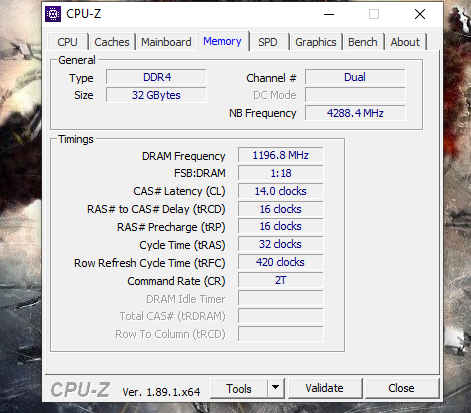The height and width of the screenshot is (413, 471).
Task: Open the Tools dropdown arrow
Action: 275,388
